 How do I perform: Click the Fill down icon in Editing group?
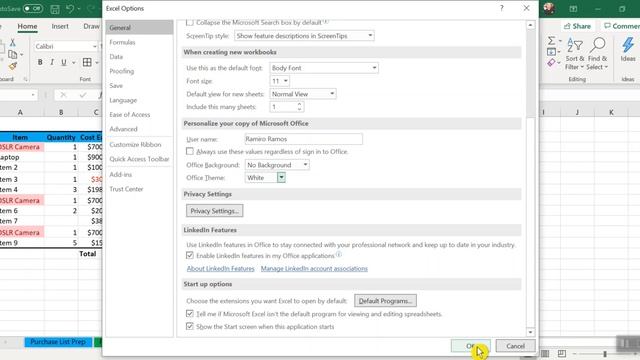[551, 52]
